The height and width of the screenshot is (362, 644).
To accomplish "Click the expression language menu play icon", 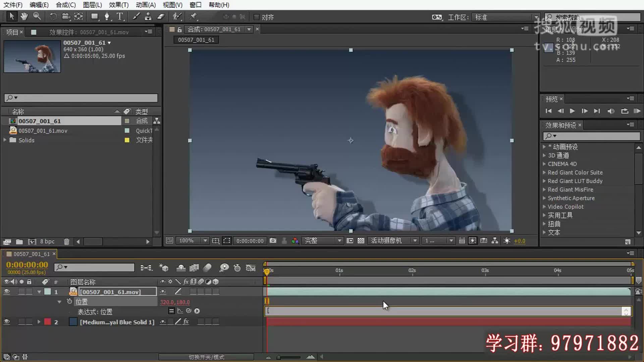I will 197,311.
